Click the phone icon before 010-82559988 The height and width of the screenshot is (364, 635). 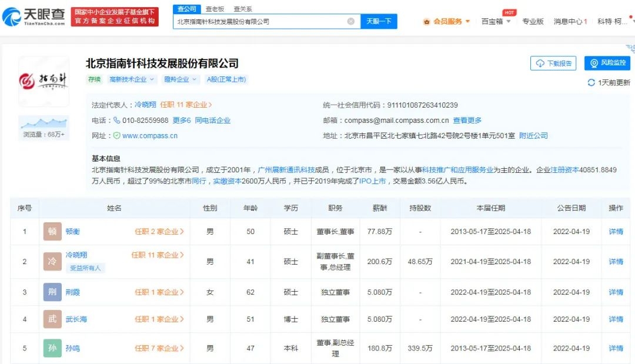click(116, 120)
